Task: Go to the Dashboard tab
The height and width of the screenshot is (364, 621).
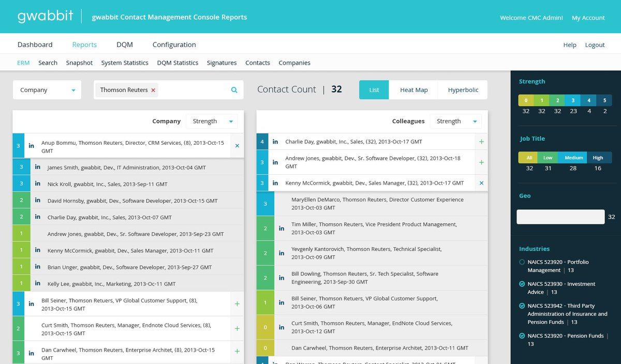Action: 35,44
